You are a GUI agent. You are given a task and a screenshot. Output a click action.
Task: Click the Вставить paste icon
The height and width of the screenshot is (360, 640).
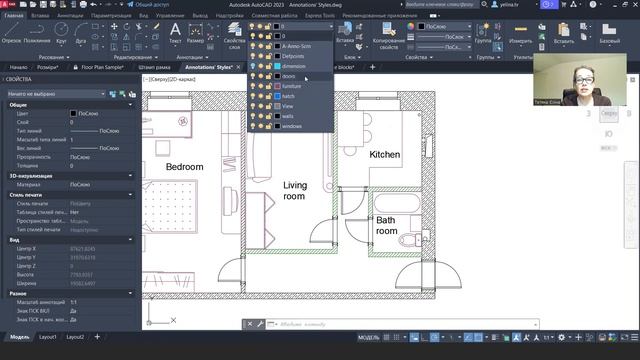(x=564, y=33)
